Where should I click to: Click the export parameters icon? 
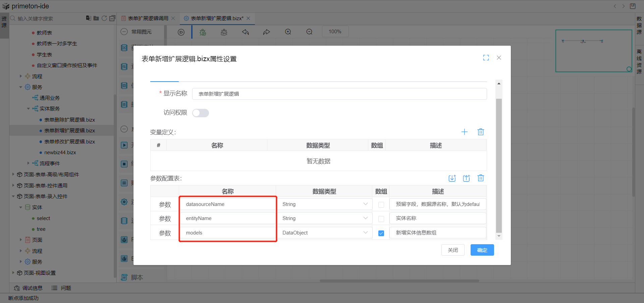coord(466,178)
